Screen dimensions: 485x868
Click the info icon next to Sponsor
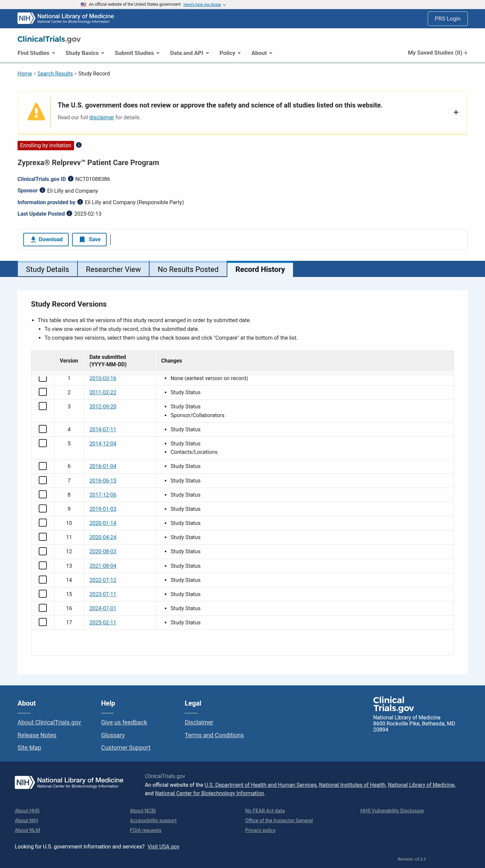point(42,190)
